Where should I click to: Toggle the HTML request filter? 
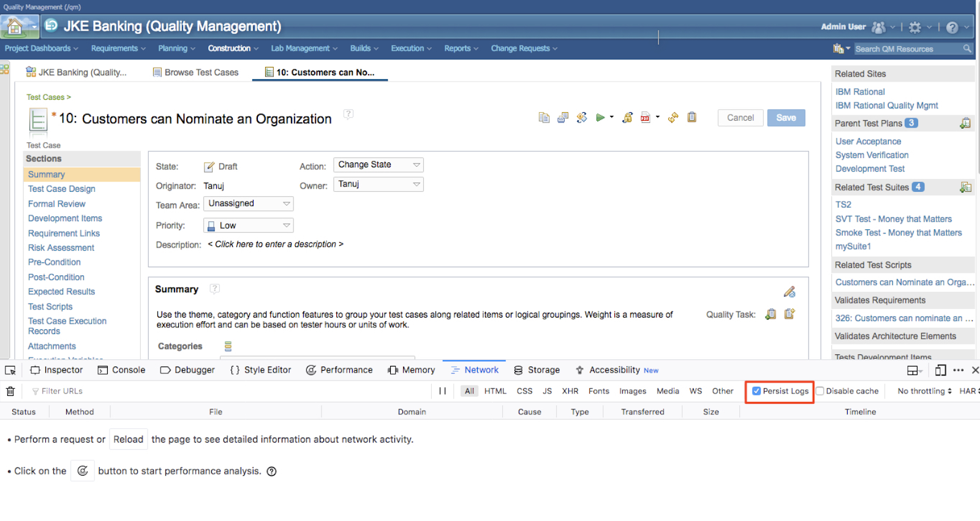[496, 391]
